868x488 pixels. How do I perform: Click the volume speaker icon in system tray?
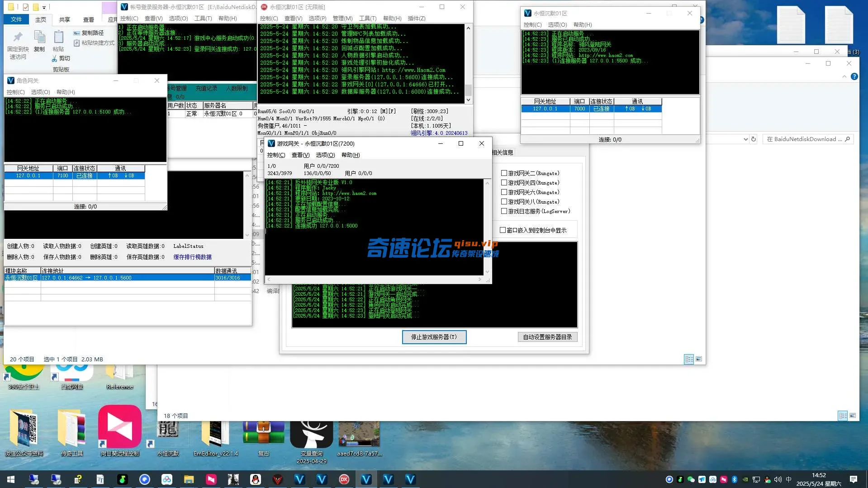tap(778, 479)
